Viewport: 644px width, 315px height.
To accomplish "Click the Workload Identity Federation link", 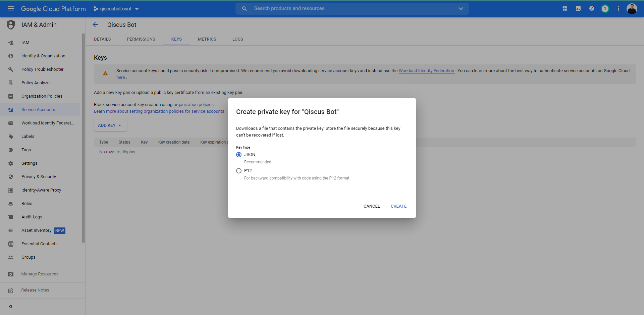I will pyautogui.click(x=426, y=71).
